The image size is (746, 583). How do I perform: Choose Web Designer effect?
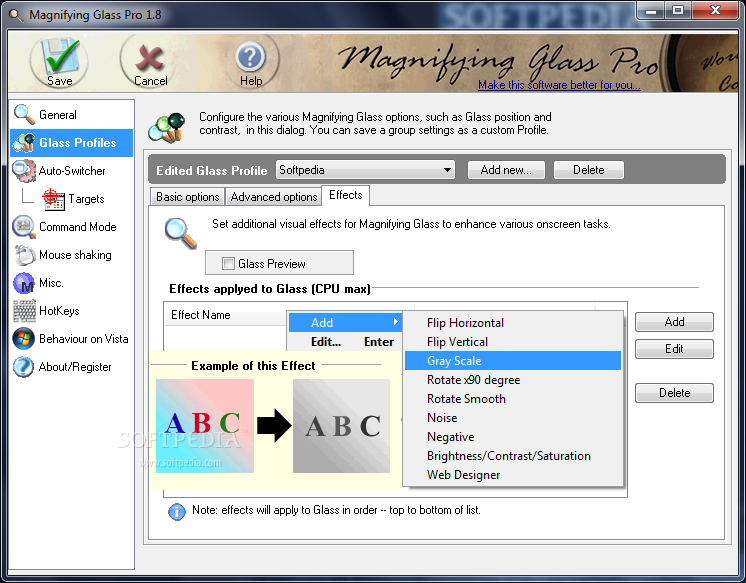point(513,475)
